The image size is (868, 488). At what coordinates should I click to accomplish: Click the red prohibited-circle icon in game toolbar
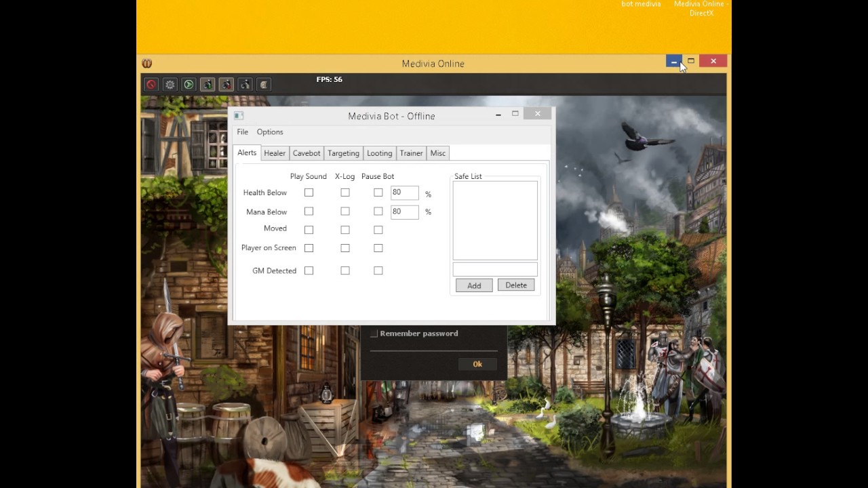tap(151, 85)
